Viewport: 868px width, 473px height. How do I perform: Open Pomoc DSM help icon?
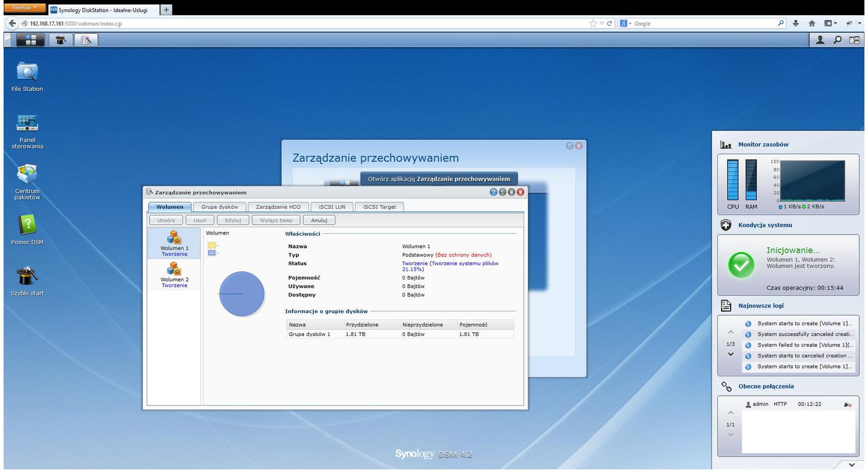click(x=27, y=229)
